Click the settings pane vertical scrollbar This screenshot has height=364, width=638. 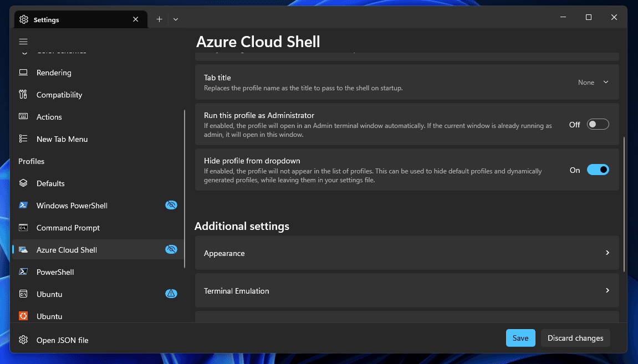point(624,204)
